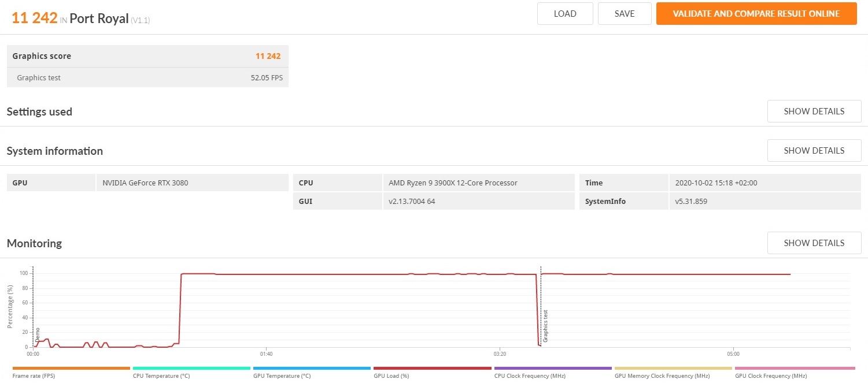Click the Graphics score row label
The height and width of the screenshot is (383, 868).
(x=42, y=56)
